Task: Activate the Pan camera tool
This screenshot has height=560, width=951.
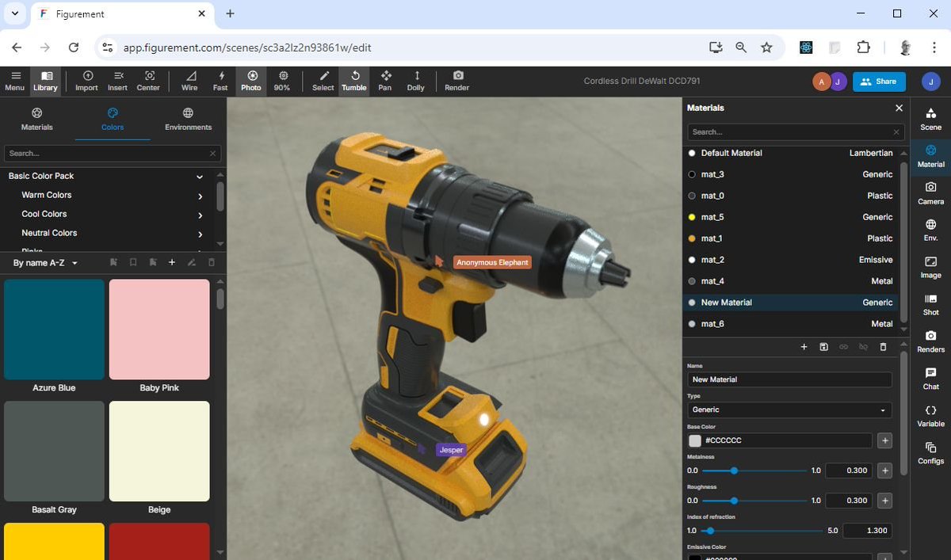Action: 385,81
